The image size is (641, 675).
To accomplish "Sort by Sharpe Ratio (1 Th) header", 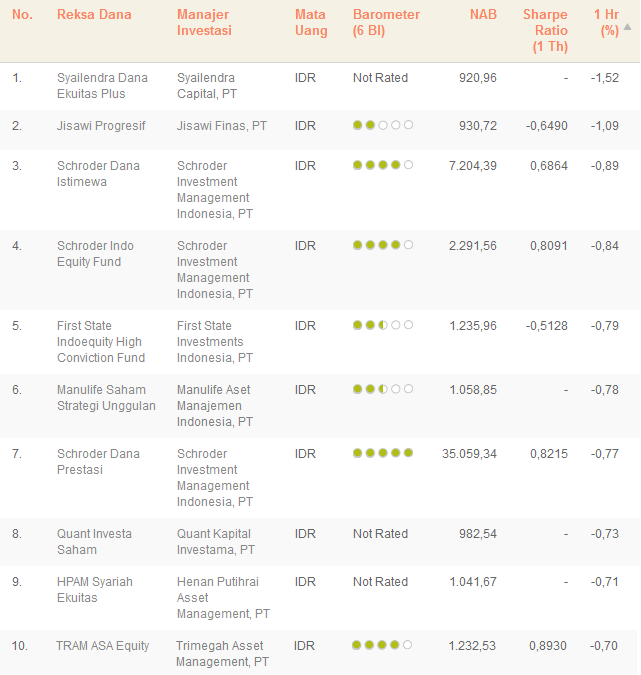I will pos(546,30).
